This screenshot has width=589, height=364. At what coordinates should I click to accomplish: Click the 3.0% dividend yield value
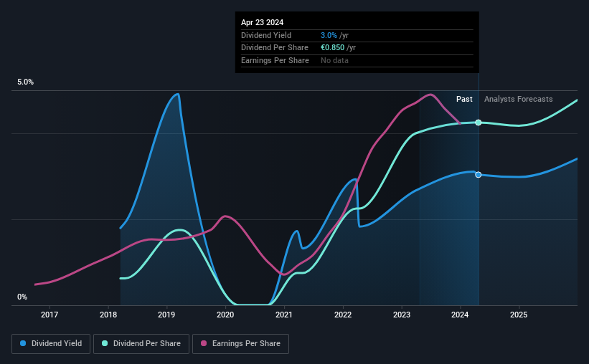(x=329, y=35)
